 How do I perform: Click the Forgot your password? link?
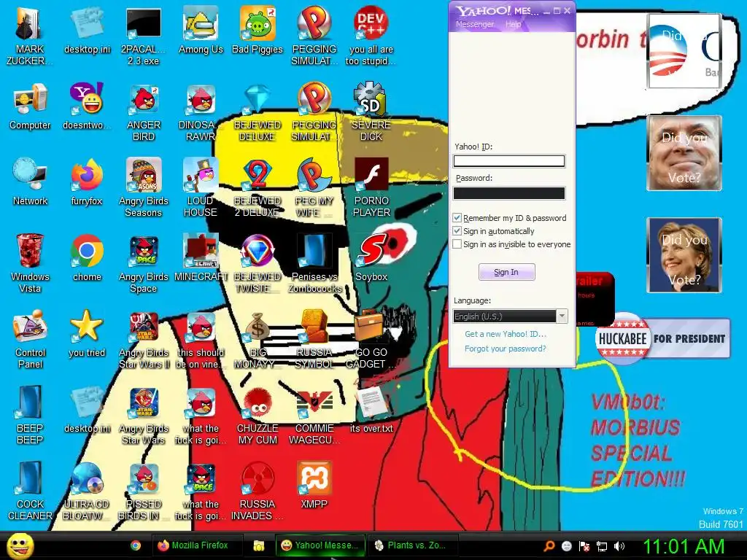pyautogui.click(x=506, y=349)
